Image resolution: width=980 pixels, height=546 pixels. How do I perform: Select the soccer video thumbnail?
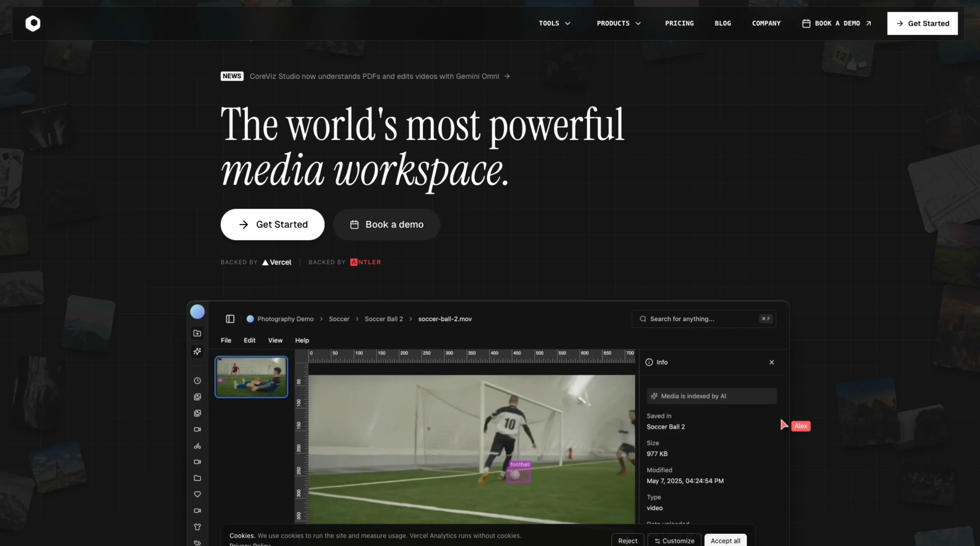pos(251,377)
